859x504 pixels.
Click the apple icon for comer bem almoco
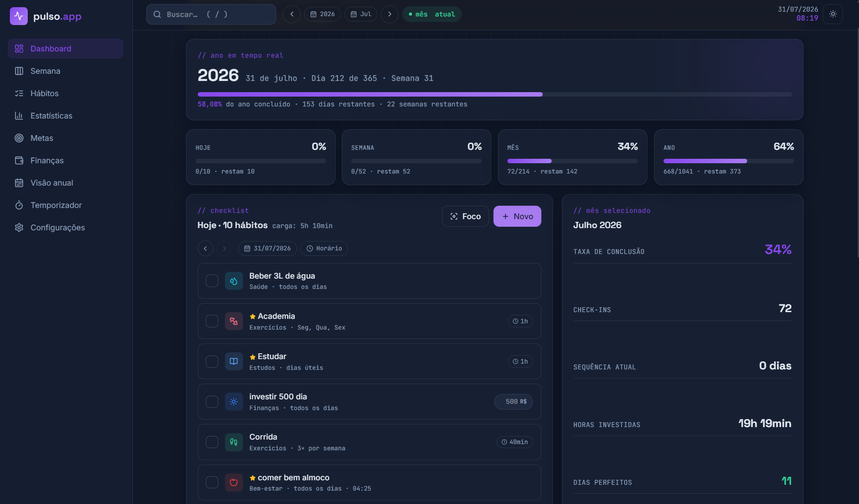[234, 482]
